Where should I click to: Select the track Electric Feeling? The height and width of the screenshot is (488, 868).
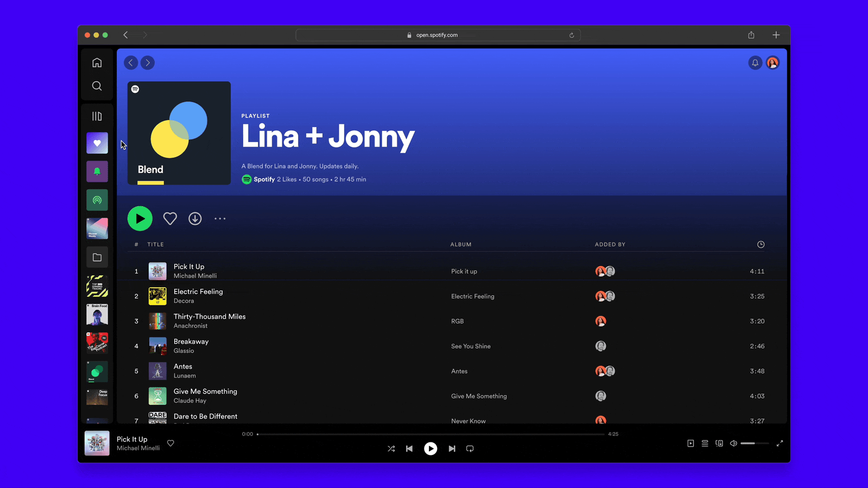point(198,291)
